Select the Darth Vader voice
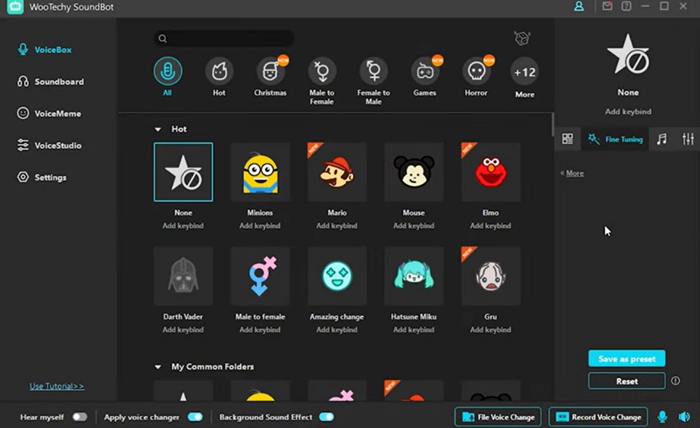Screen dimensions: 700x428 (183, 276)
